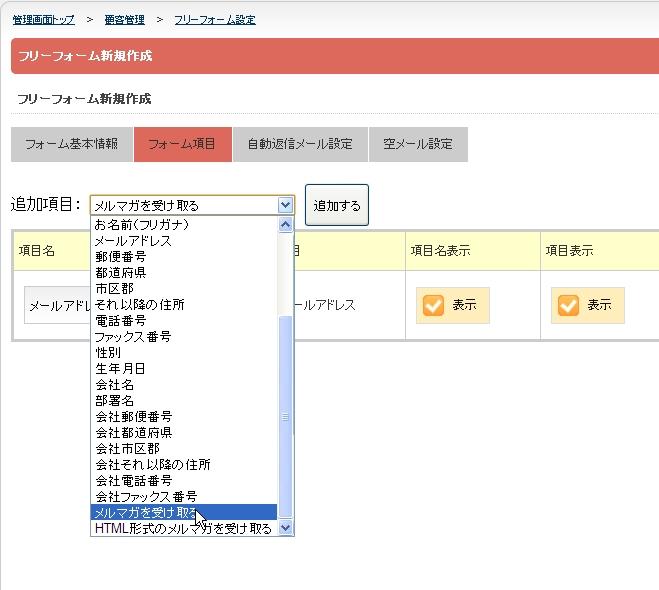Toggle the 項目名表示 checkbox
The height and width of the screenshot is (590, 659).
[433, 305]
